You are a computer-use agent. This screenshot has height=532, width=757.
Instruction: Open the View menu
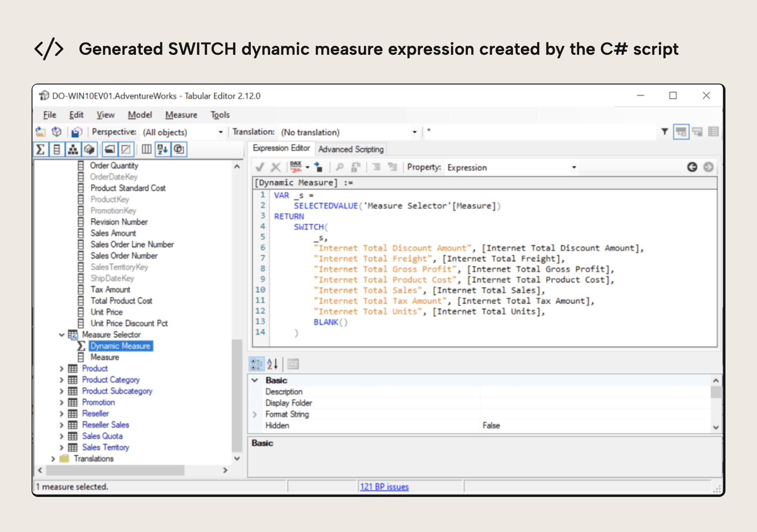click(x=106, y=115)
